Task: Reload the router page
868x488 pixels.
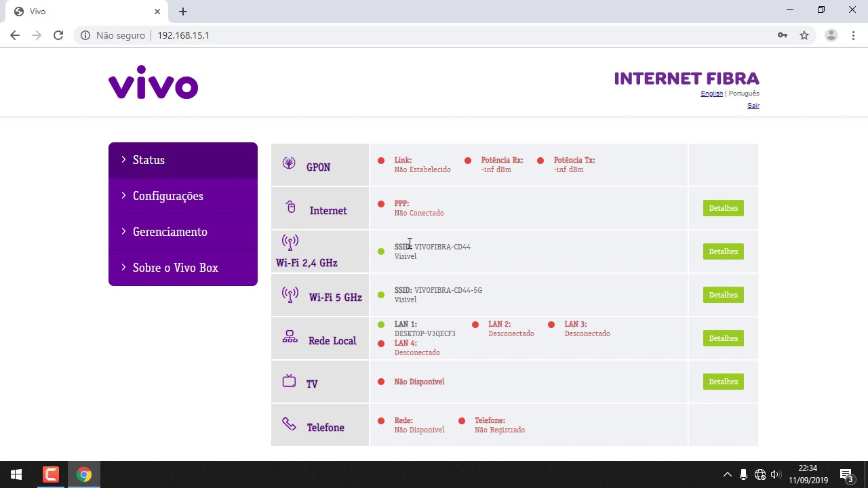Action: pyautogui.click(x=58, y=35)
